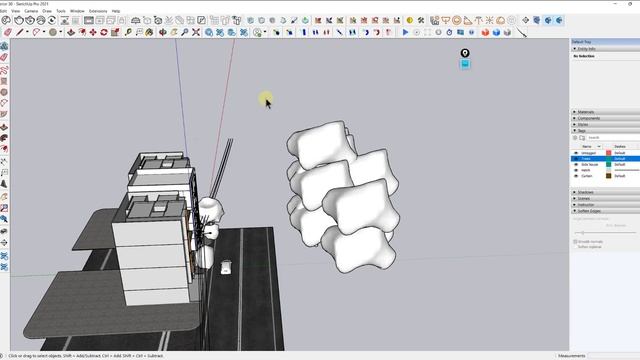Select the Circle shape tool
The width and height of the screenshot is (640, 360).
(x=53, y=32)
